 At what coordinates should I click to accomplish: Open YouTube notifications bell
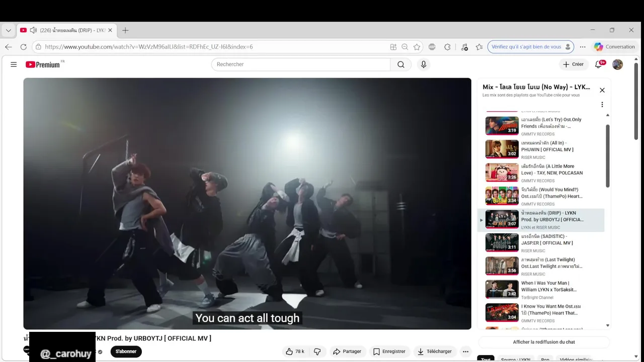point(599,64)
